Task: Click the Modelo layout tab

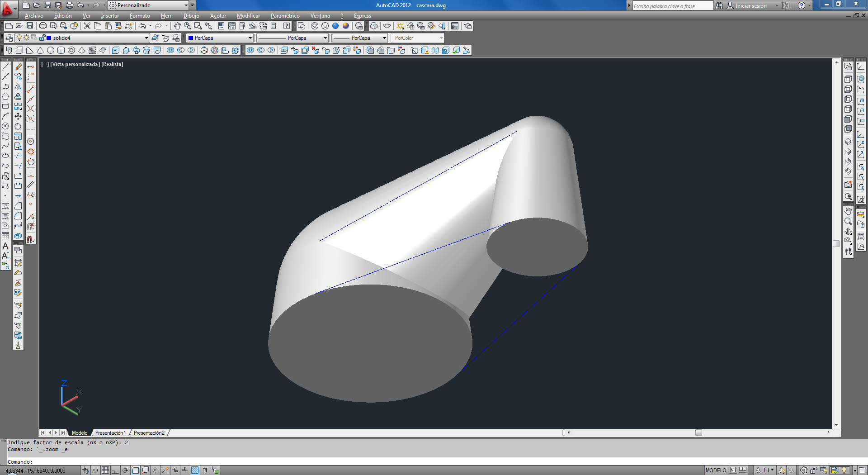Action: (x=80, y=433)
